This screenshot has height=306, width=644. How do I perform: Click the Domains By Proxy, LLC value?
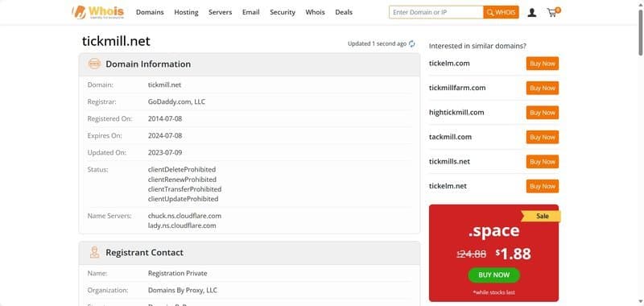[x=183, y=290]
